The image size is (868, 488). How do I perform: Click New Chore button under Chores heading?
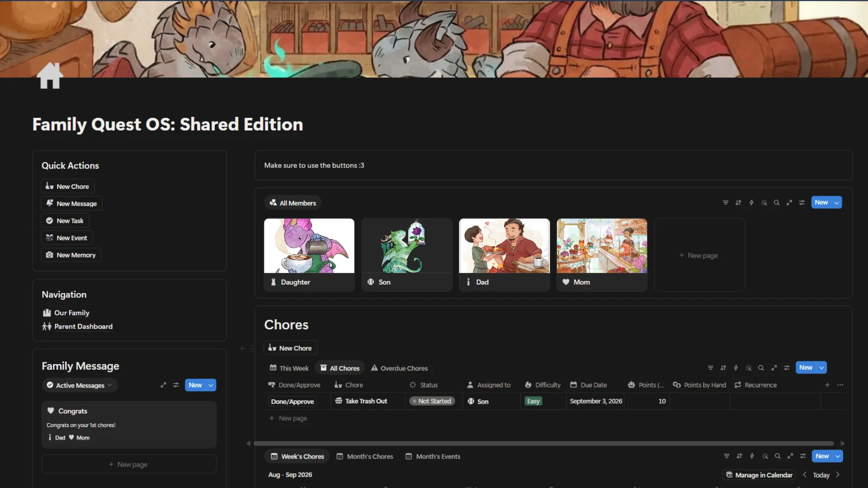click(290, 348)
